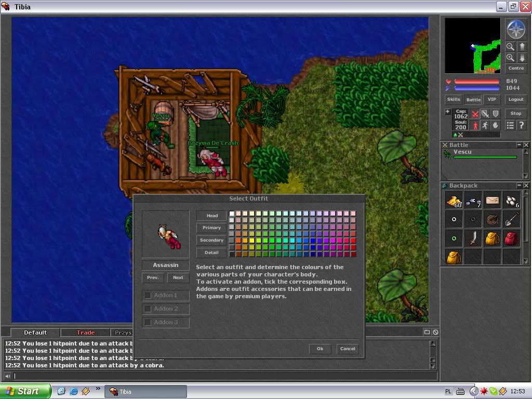532x399 pixels.
Task: Open the quest log list icon
Action: pyautogui.click(x=510, y=125)
